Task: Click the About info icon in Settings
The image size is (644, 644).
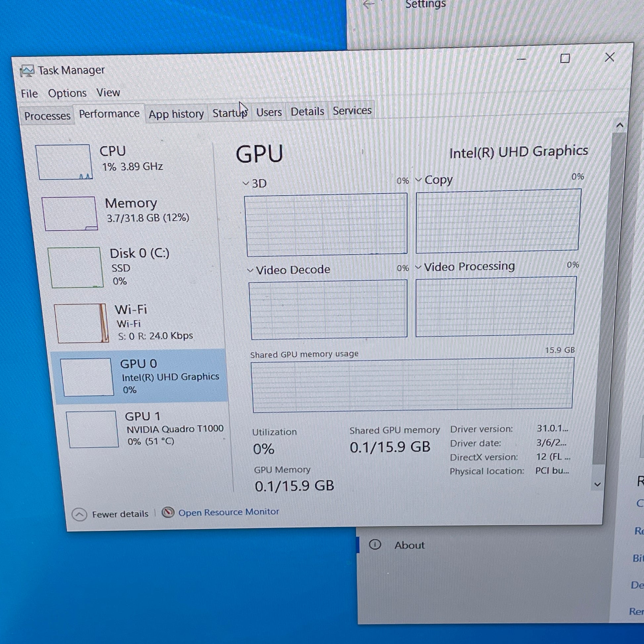Action: pos(375,545)
